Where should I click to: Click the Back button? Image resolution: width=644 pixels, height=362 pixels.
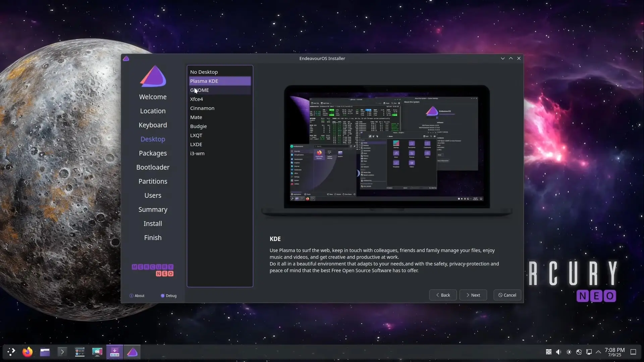click(443, 295)
